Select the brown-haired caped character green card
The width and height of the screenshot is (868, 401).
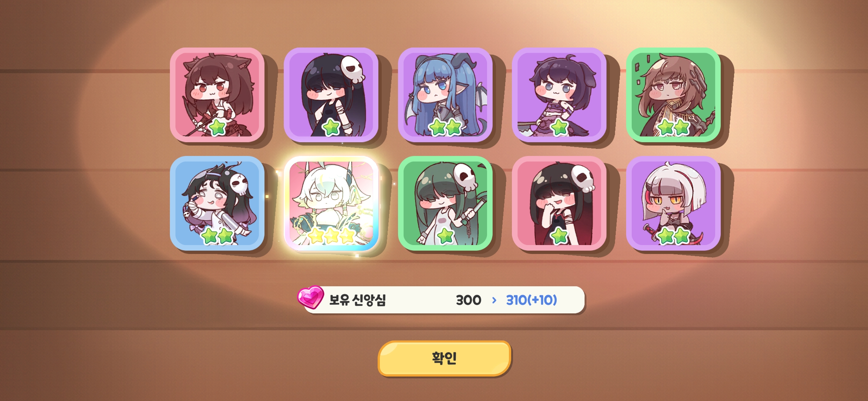673,95
